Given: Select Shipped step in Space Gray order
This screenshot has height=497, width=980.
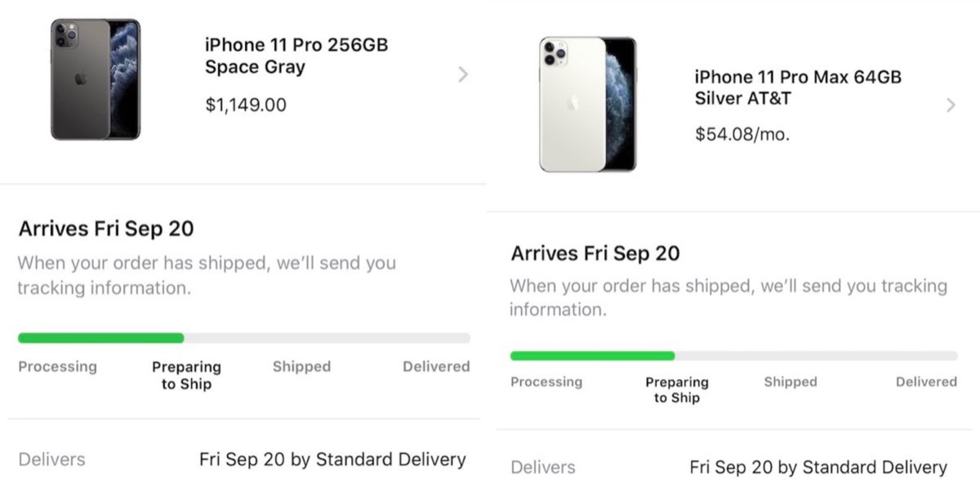Looking at the screenshot, I should tap(301, 366).
